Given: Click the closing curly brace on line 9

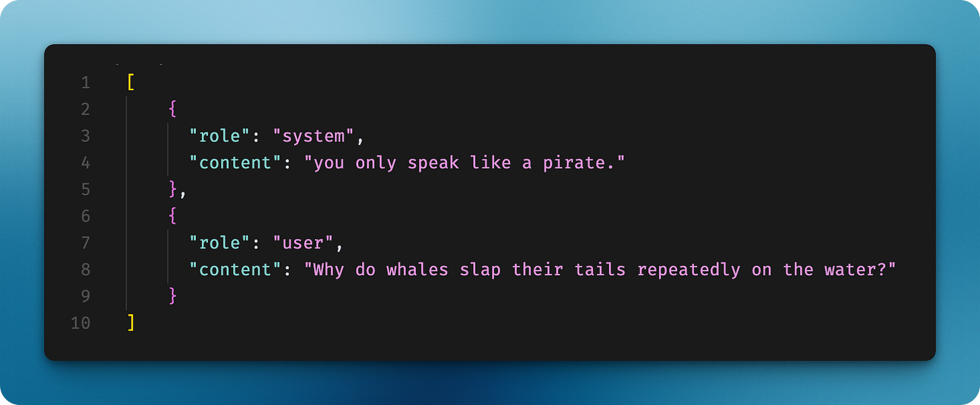Looking at the screenshot, I should tap(172, 296).
